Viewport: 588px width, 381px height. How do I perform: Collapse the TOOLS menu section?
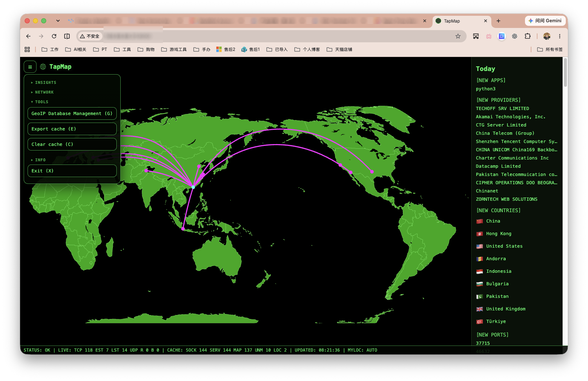click(40, 102)
